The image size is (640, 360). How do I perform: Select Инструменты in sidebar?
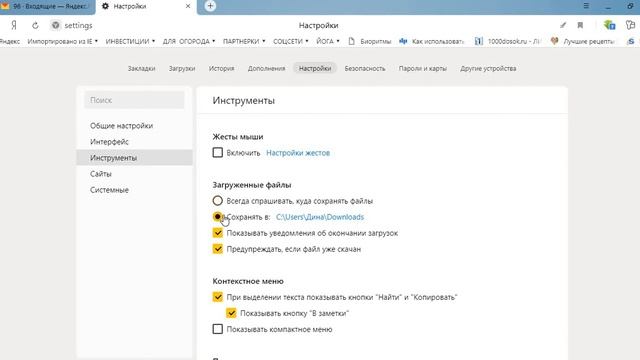tap(134, 158)
